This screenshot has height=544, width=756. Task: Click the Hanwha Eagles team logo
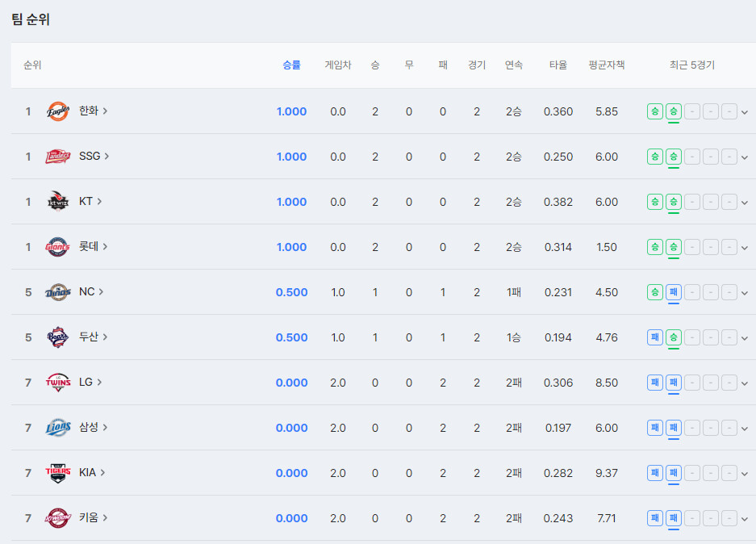click(58, 111)
